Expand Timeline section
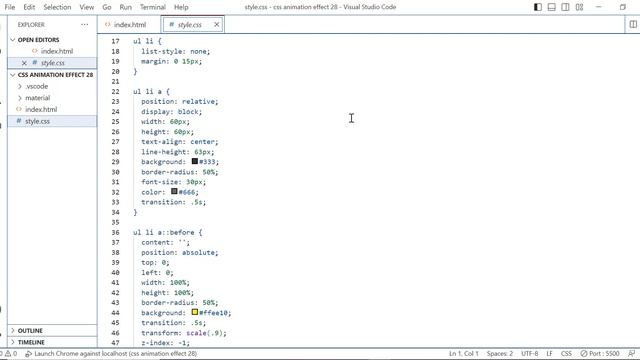The height and width of the screenshot is (360, 640). [13, 342]
